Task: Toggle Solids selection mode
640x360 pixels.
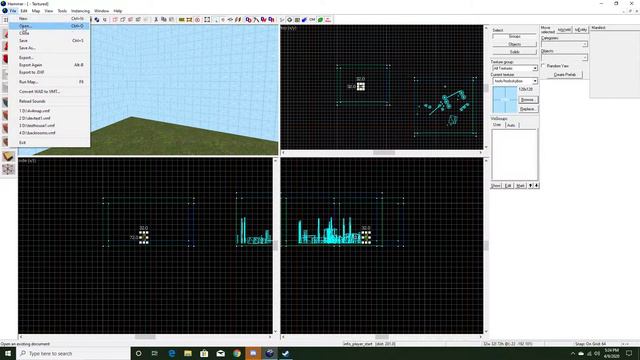Action: click(x=514, y=52)
